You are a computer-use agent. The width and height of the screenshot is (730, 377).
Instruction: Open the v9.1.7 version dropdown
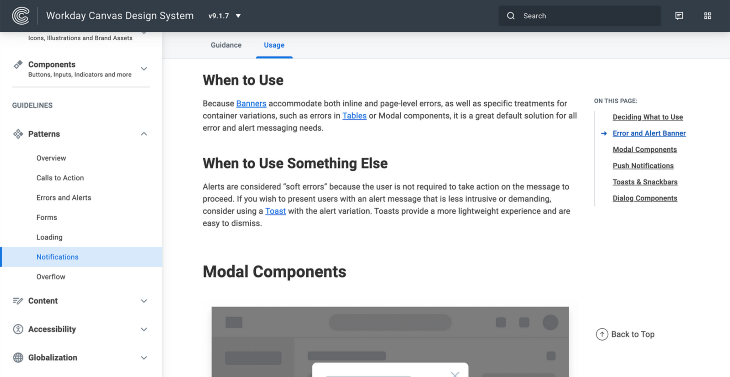point(225,16)
